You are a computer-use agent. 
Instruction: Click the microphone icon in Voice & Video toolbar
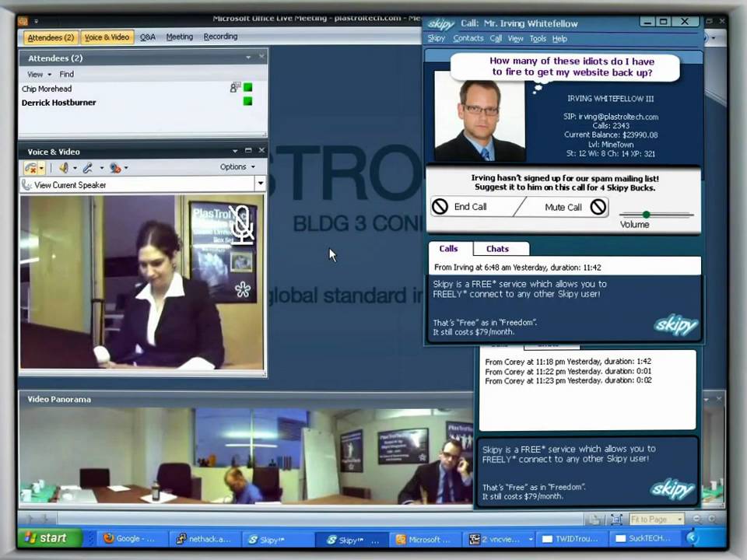click(88, 168)
